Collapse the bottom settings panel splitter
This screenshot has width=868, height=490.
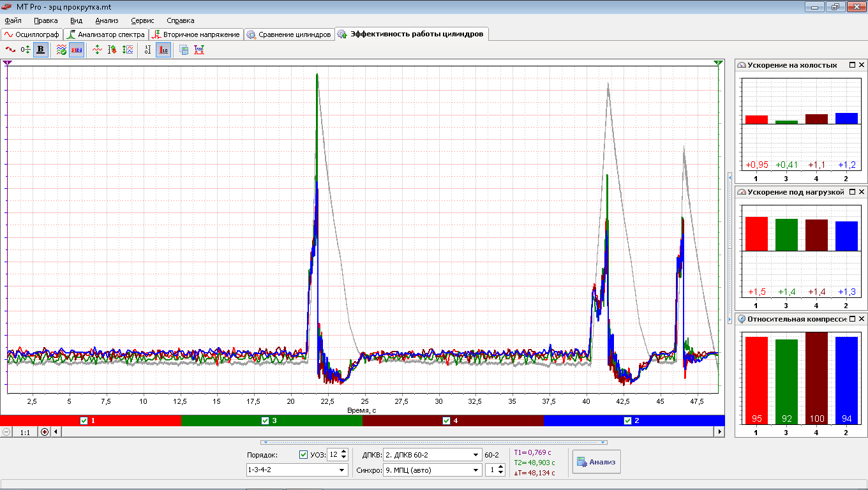[x=434, y=442]
